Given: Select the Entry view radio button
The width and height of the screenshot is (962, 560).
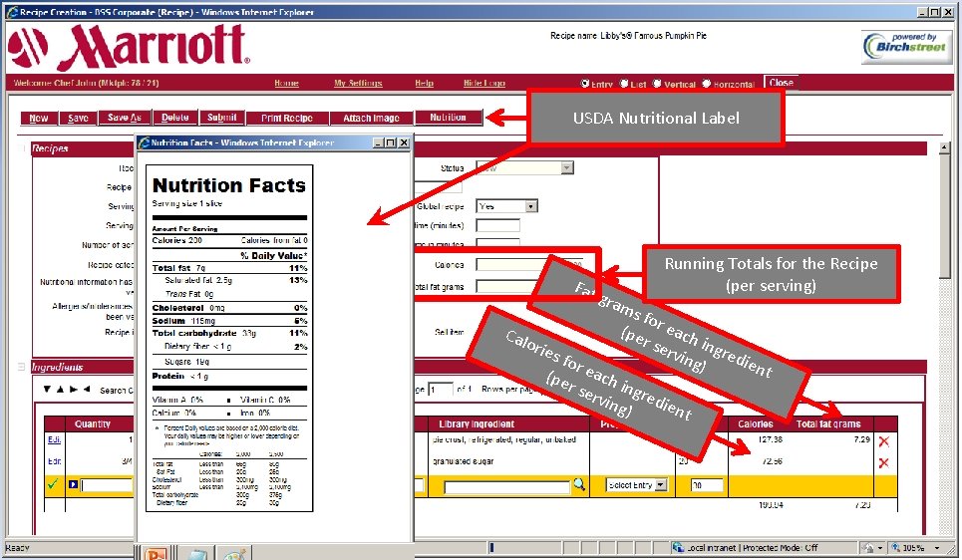Looking at the screenshot, I should point(585,84).
